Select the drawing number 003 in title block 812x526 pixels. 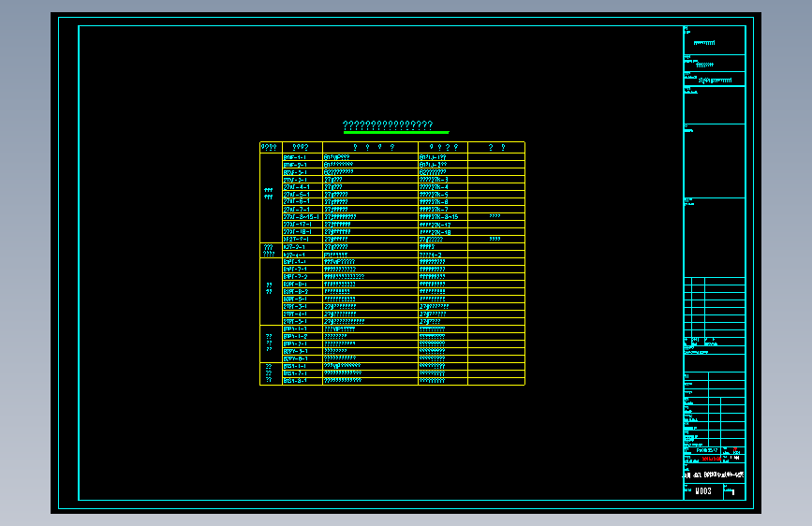click(702, 491)
